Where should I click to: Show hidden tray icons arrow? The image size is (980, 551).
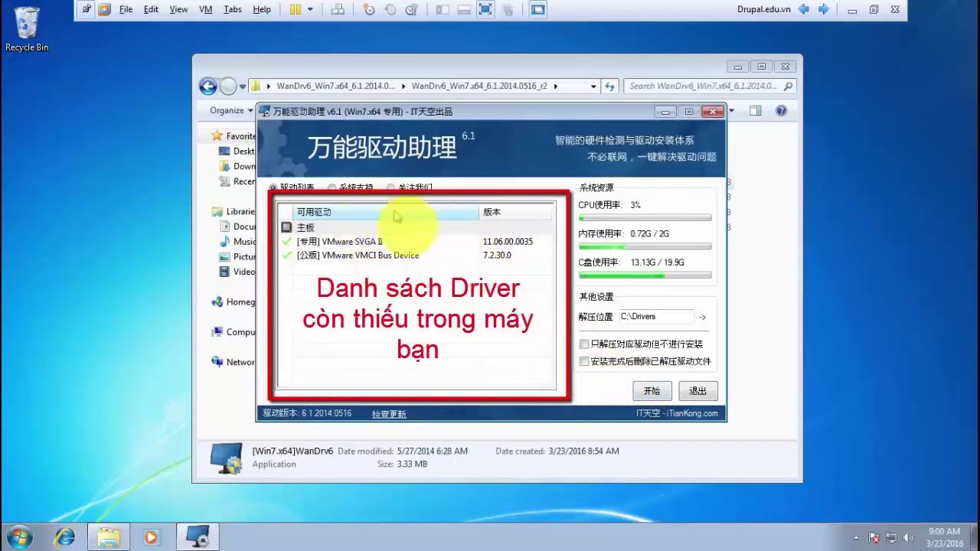pyautogui.click(x=856, y=537)
